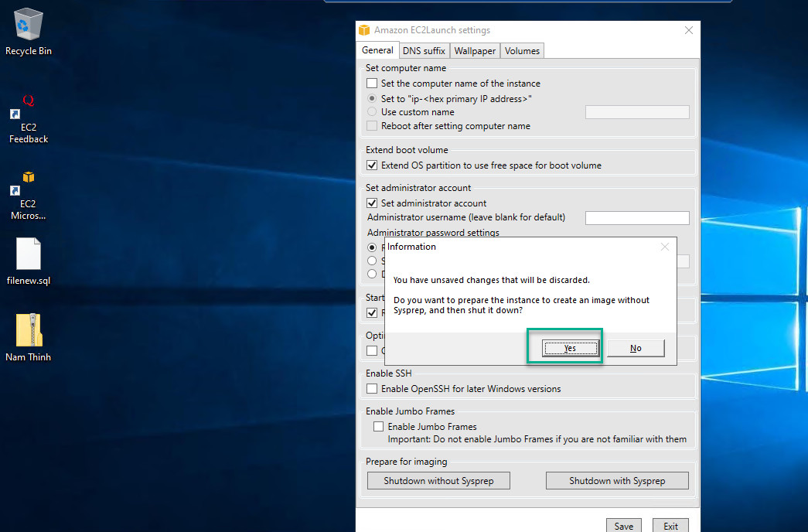Click the Administrator password settings label

433,233
